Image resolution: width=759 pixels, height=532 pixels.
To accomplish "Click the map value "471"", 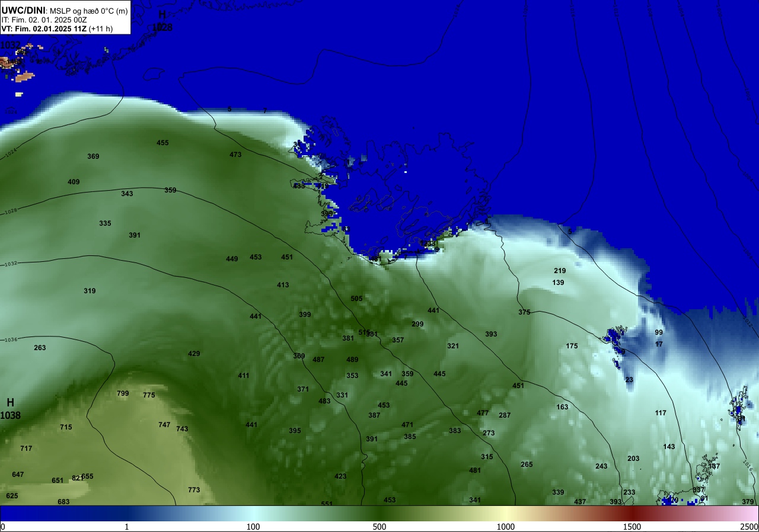I will coord(407,425).
